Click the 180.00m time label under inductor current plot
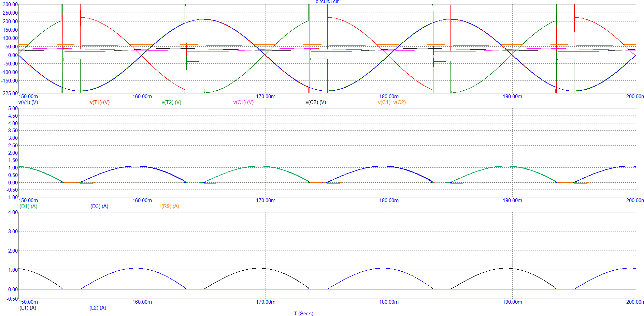This screenshot has width=644, height=316. (x=389, y=302)
